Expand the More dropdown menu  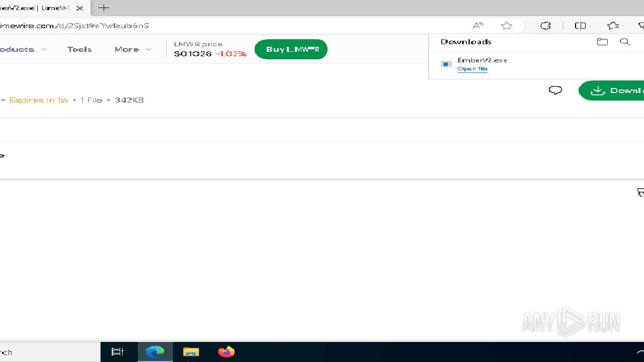point(133,49)
